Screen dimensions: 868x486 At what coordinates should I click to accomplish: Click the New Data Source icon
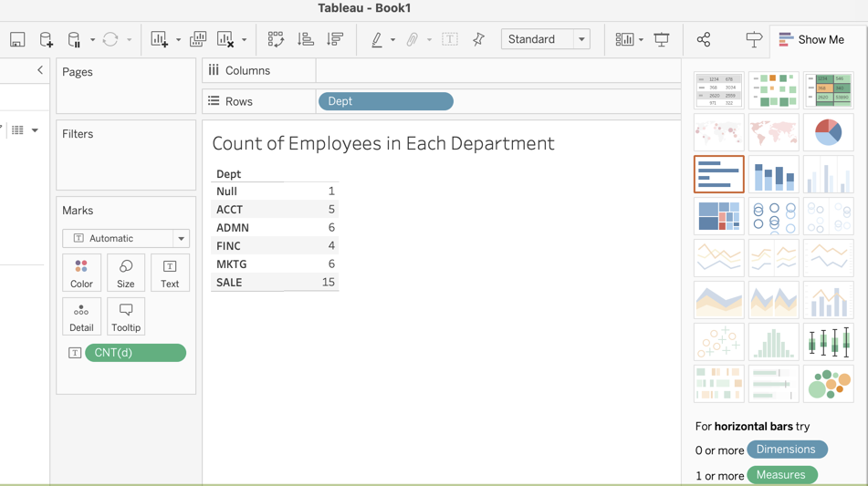coord(46,39)
